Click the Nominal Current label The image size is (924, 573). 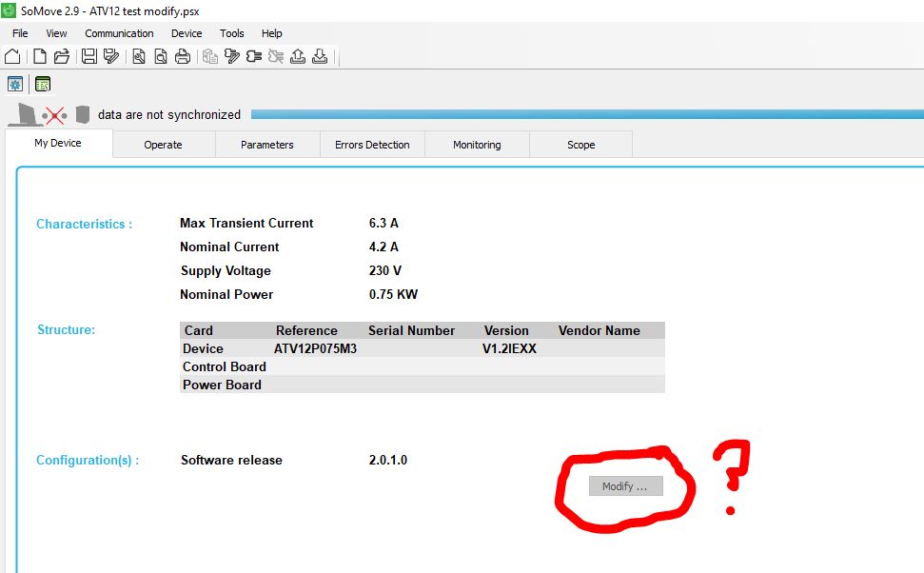(229, 247)
